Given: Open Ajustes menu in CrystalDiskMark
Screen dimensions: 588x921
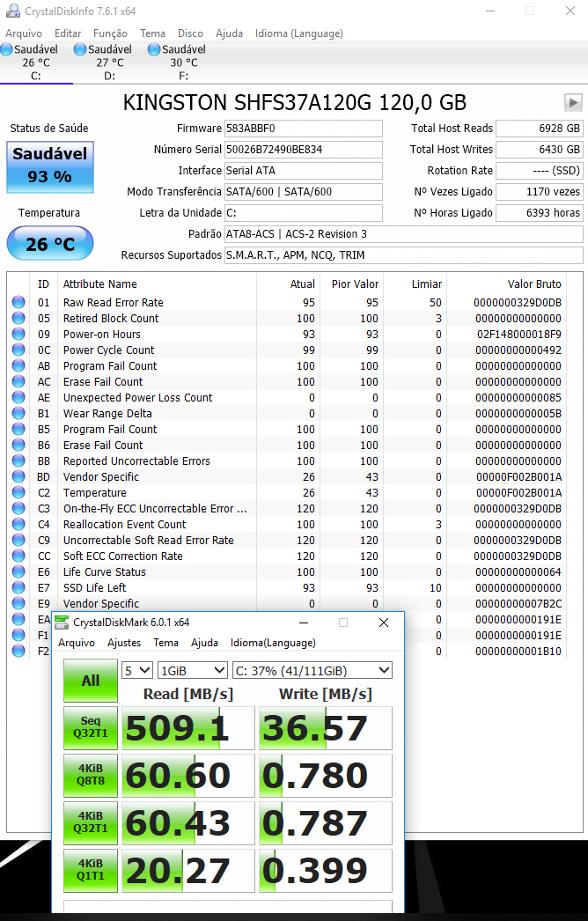Looking at the screenshot, I should tap(124, 643).
